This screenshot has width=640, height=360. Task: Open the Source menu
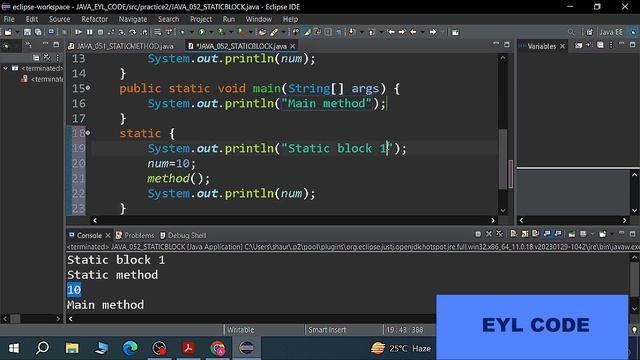[60, 19]
